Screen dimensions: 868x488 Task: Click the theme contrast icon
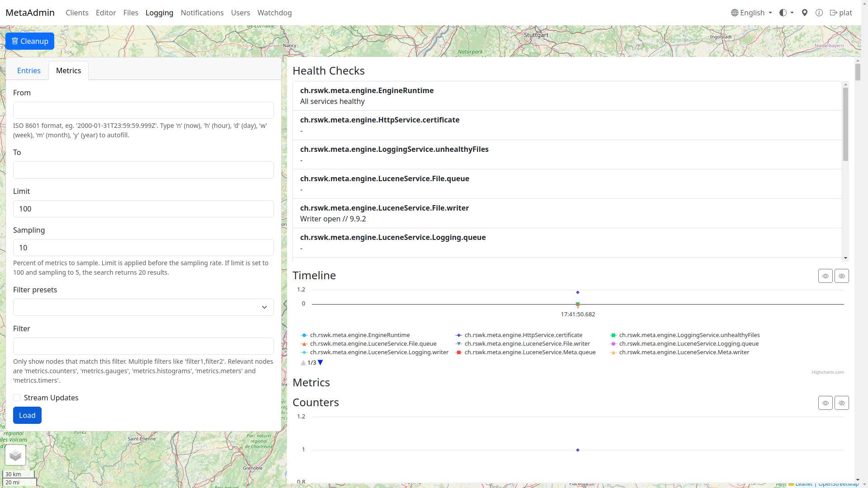[x=783, y=13]
